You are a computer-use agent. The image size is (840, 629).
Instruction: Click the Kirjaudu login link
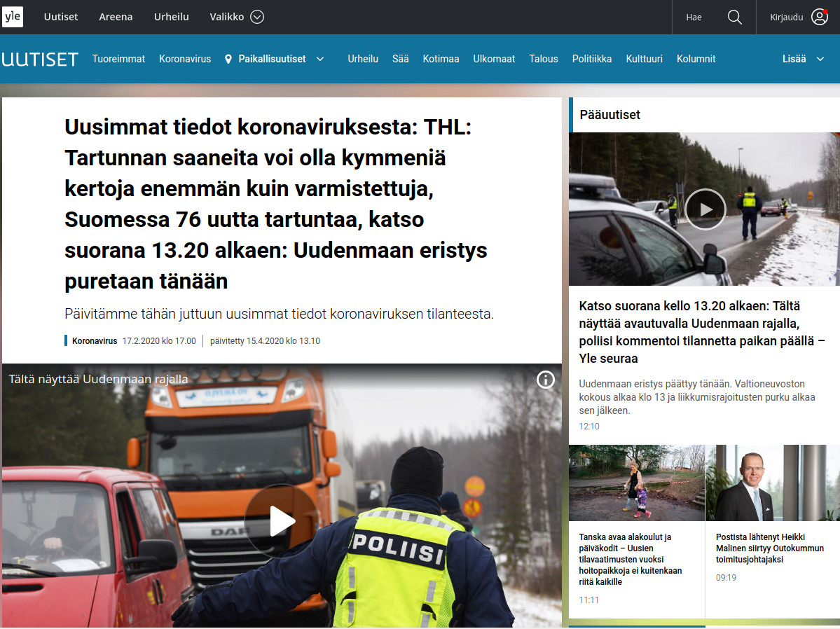786,18
